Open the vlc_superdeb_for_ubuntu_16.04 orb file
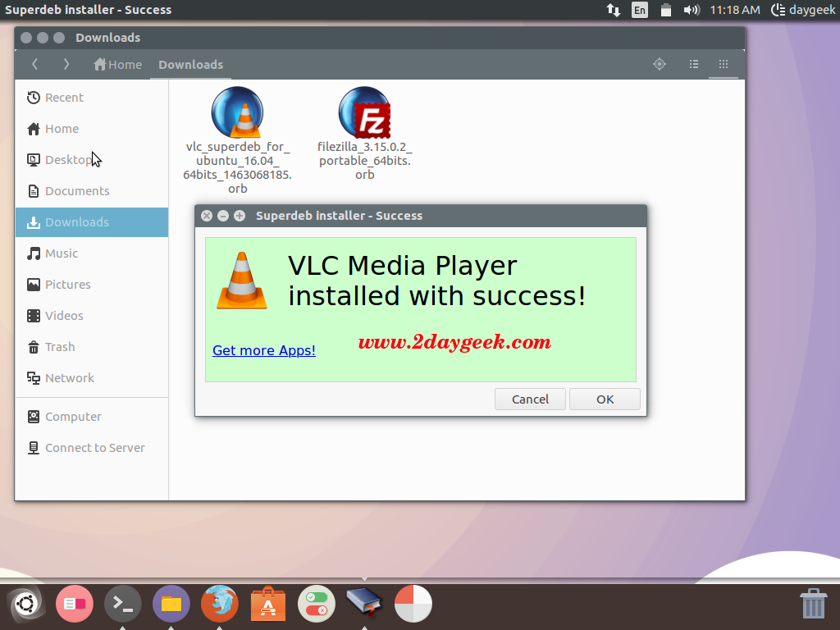The width and height of the screenshot is (840, 630). point(237,139)
